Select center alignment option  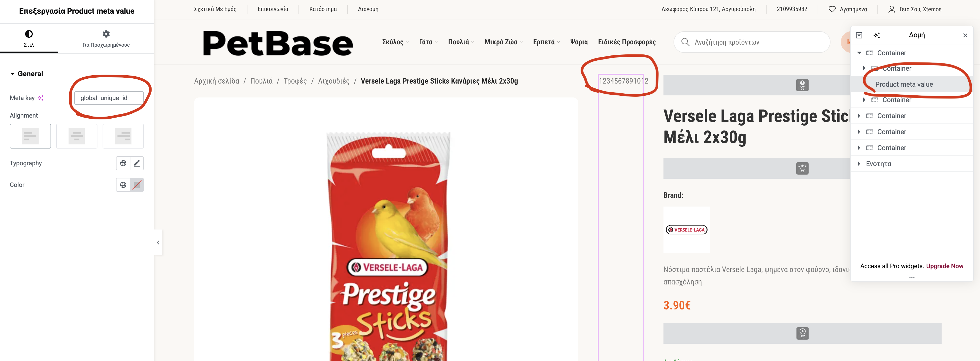(77, 136)
